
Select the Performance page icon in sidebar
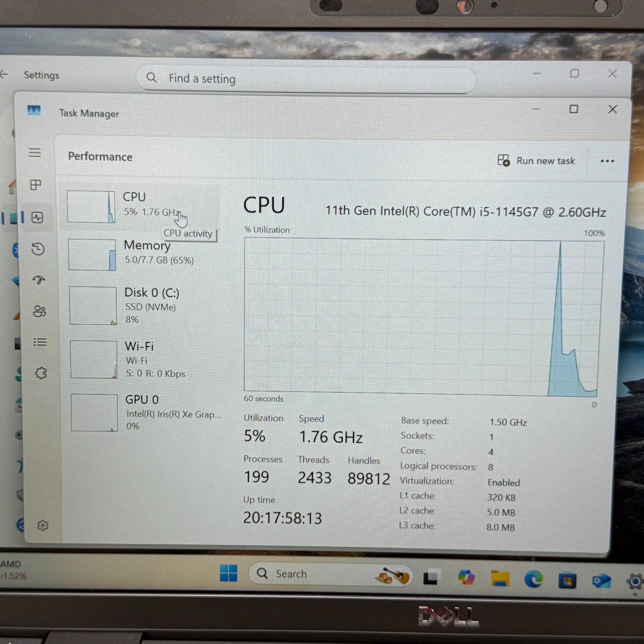coord(37,218)
